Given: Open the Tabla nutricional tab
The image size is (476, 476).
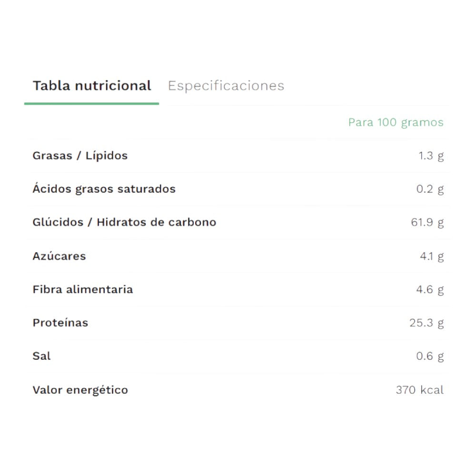Looking at the screenshot, I should pyautogui.click(x=92, y=86).
